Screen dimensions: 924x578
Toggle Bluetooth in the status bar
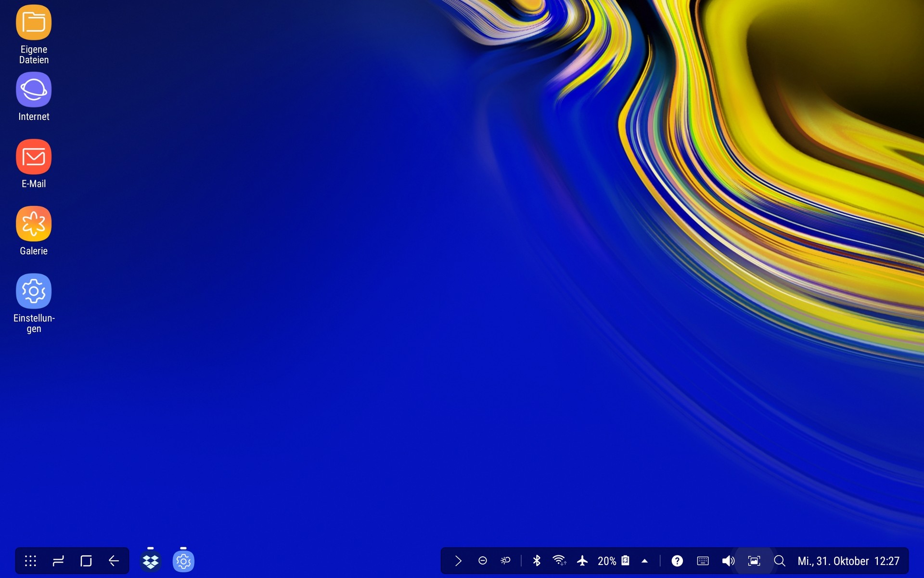[x=537, y=561]
